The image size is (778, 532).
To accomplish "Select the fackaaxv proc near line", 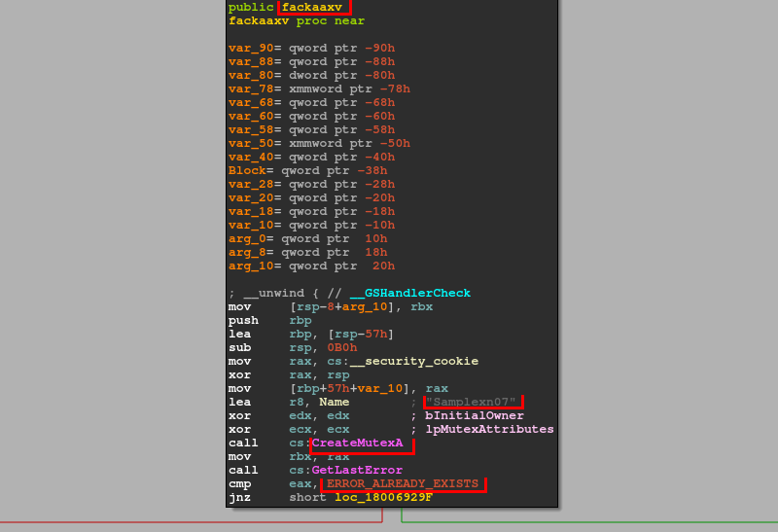I will (x=297, y=20).
